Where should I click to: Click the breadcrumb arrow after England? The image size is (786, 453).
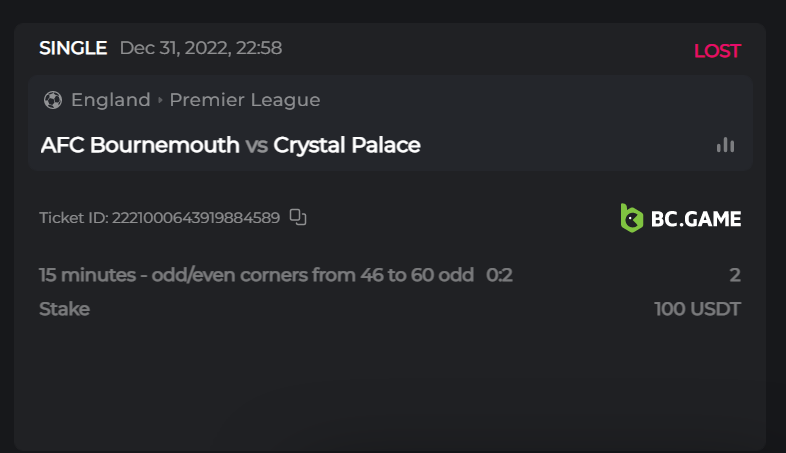point(160,100)
